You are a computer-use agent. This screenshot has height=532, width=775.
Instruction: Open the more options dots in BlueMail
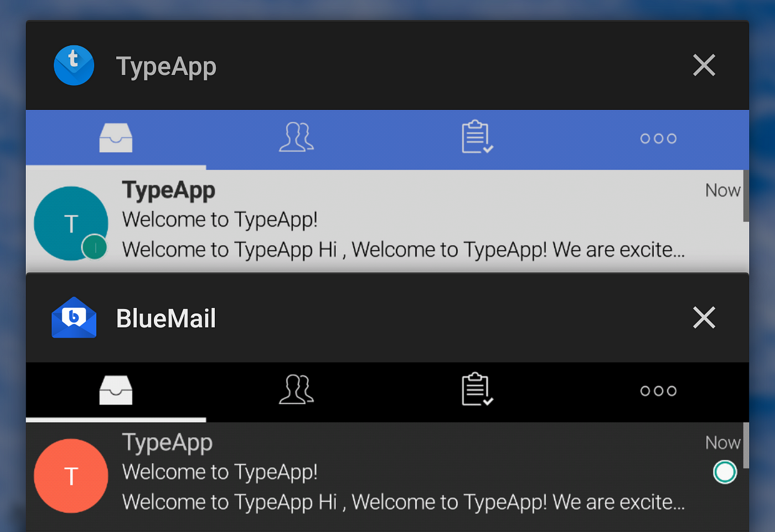coord(658,391)
